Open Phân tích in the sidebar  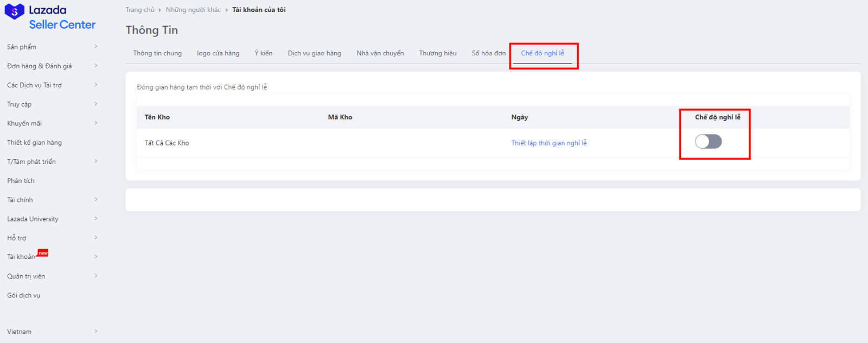point(21,181)
